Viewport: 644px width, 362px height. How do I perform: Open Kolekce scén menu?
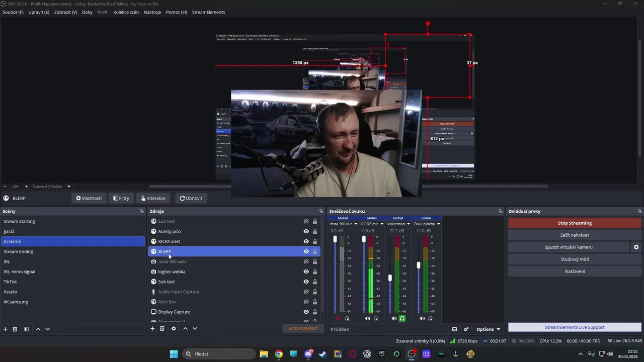(x=126, y=12)
